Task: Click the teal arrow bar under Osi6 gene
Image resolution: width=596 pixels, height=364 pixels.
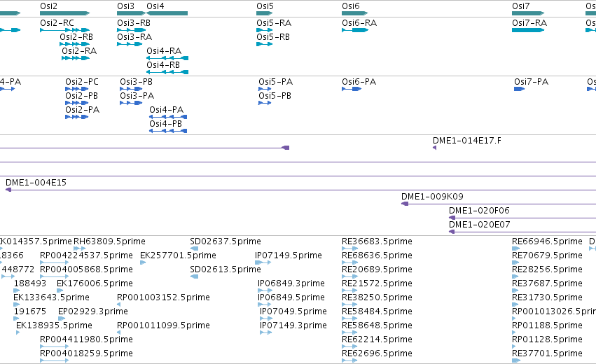Action: pyautogui.click(x=354, y=13)
